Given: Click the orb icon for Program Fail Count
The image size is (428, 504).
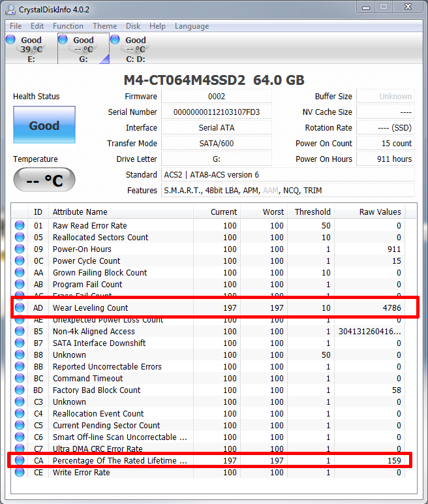Looking at the screenshot, I should [20, 284].
